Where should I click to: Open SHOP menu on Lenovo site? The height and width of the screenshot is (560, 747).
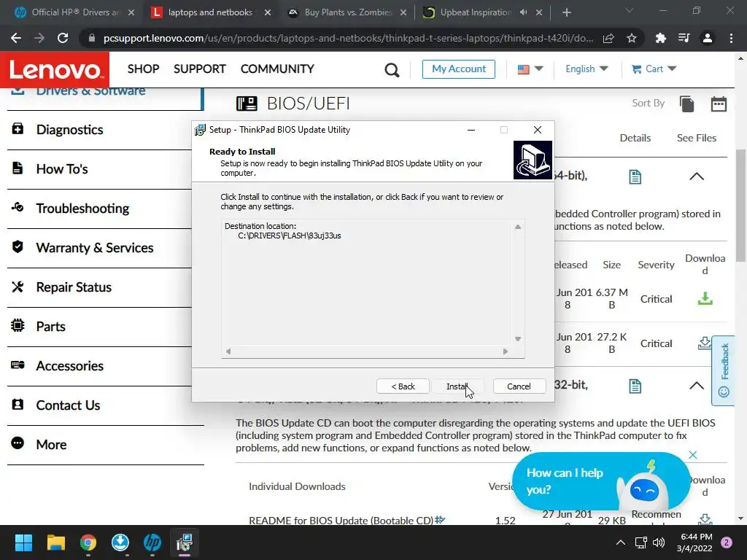coord(143,69)
